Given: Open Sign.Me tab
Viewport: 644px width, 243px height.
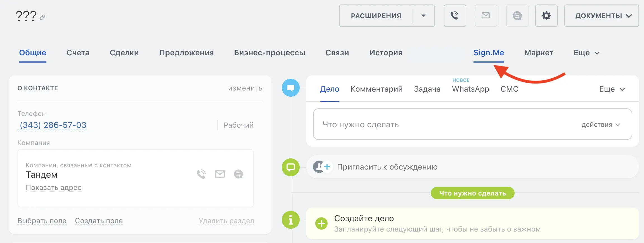Looking at the screenshot, I should coord(489,53).
